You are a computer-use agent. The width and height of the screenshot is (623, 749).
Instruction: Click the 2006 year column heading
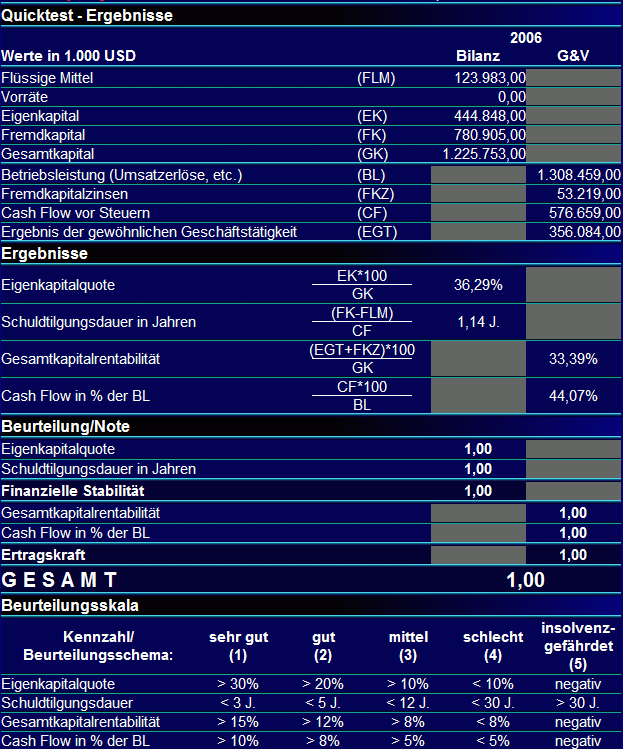click(x=526, y=38)
